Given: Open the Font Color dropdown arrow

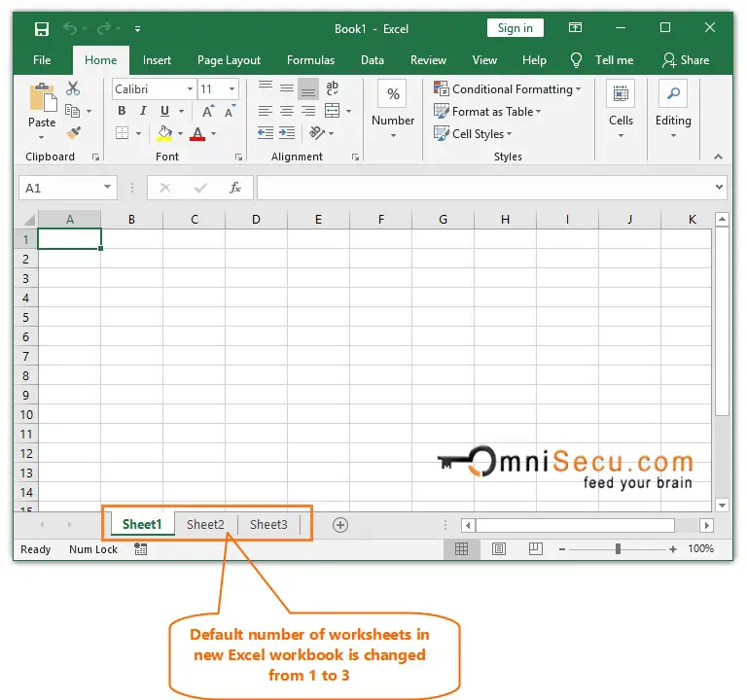Looking at the screenshot, I should [x=213, y=134].
